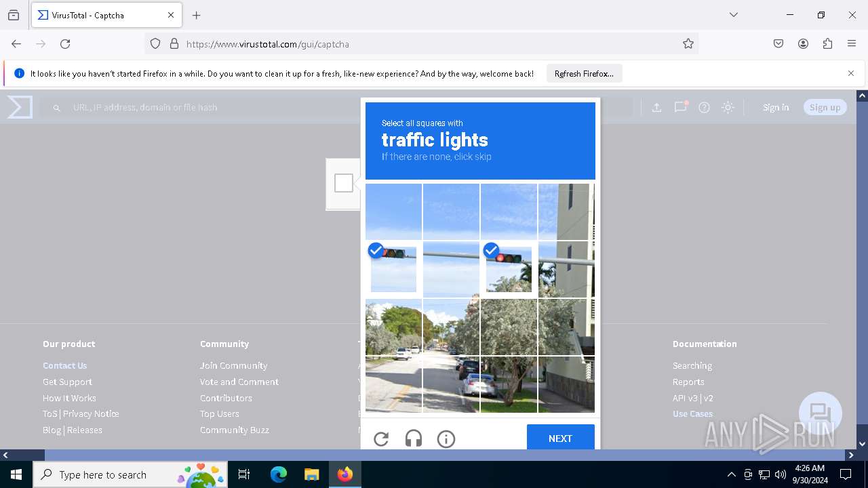Screen dimensions: 868x488
Task: Click the upload file icon
Action: pos(656,107)
